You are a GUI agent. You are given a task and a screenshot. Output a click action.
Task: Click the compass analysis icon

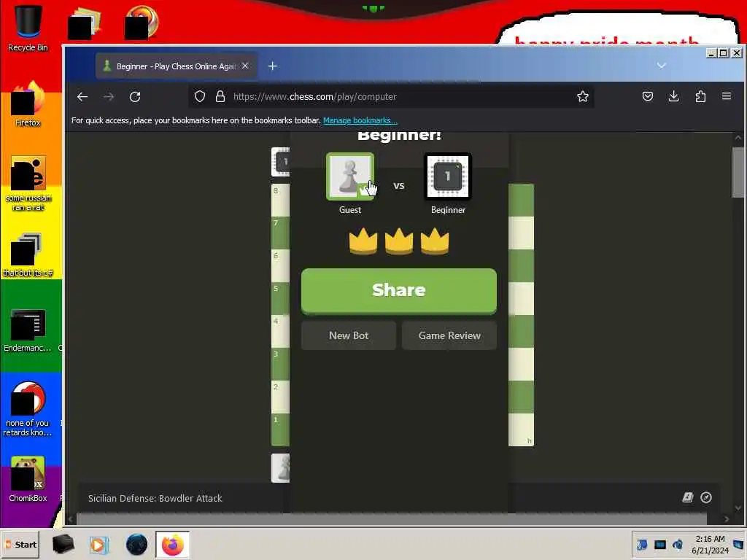pos(706,497)
